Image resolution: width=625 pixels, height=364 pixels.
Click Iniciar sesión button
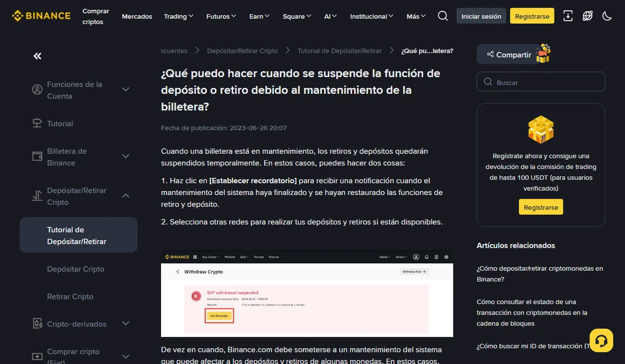[481, 16]
